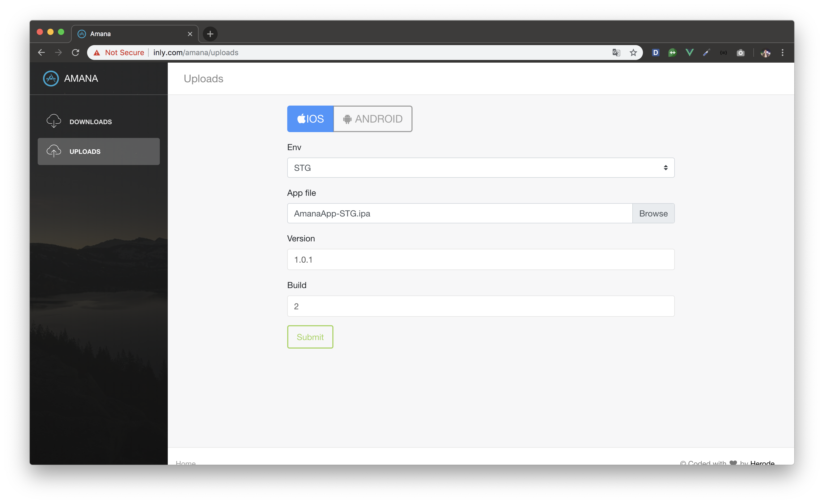Click the Vue devtools extension icon
Screen dimensions: 824x504
coord(689,53)
